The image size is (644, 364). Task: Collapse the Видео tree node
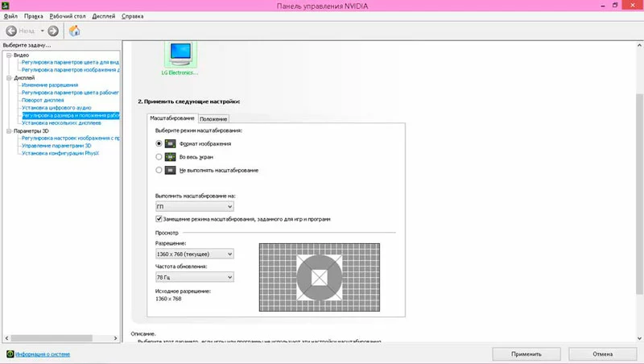pyautogui.click(x=9, y=55)
